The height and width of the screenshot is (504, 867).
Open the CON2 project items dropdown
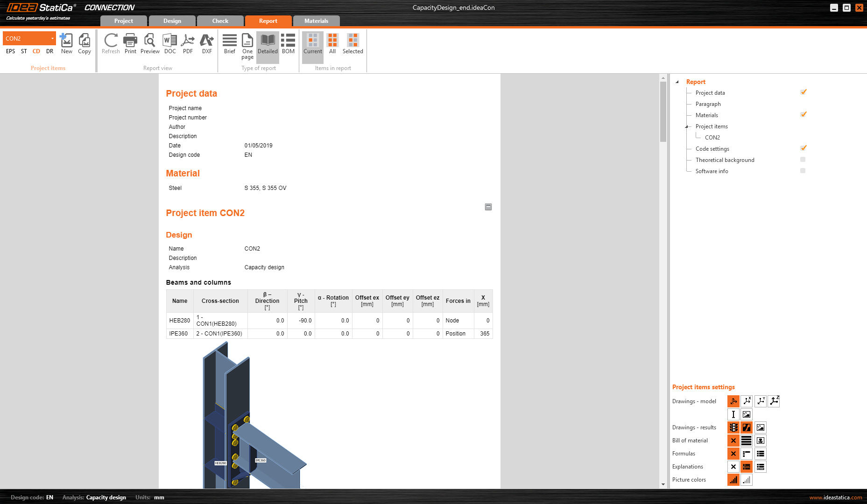[x=52, y=38]
